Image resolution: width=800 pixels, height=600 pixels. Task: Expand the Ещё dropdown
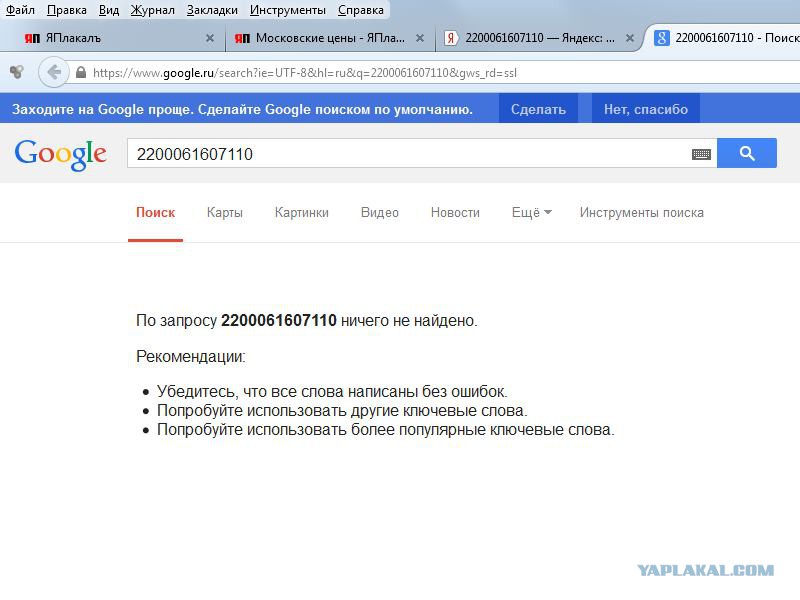tap(532, 213)
